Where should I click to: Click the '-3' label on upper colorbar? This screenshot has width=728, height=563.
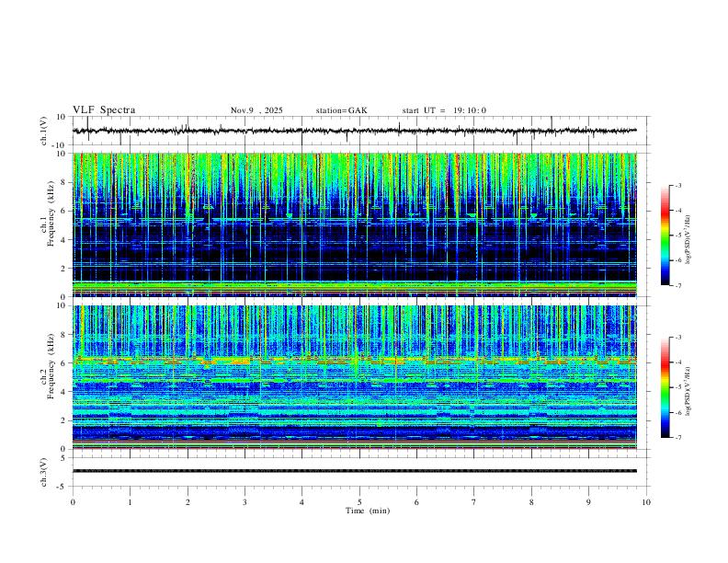(677, 185)
